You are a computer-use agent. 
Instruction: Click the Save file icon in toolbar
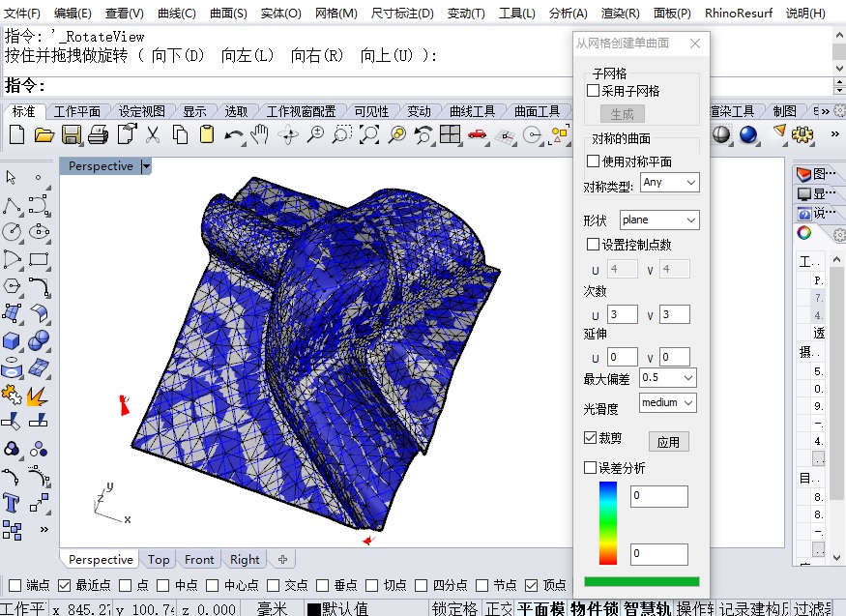click(72, 134)
